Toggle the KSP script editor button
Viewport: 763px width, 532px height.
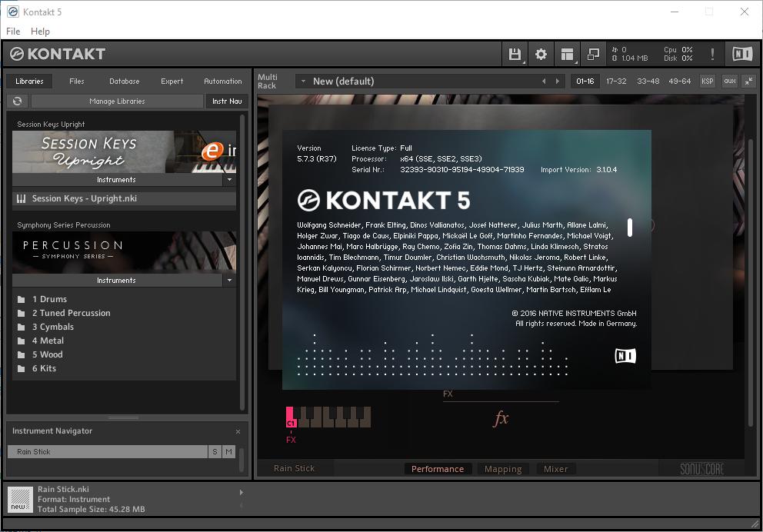[x=708, y=81]
